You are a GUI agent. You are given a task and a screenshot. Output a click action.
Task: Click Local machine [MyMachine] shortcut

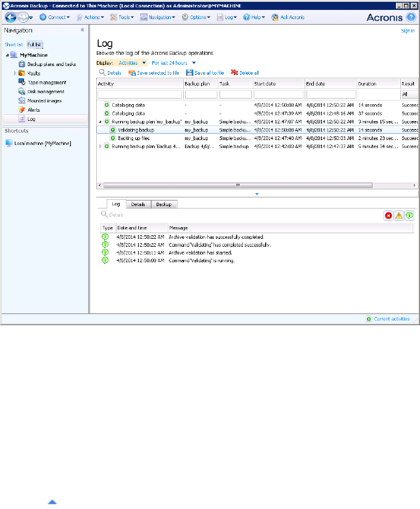pos(43,143)
